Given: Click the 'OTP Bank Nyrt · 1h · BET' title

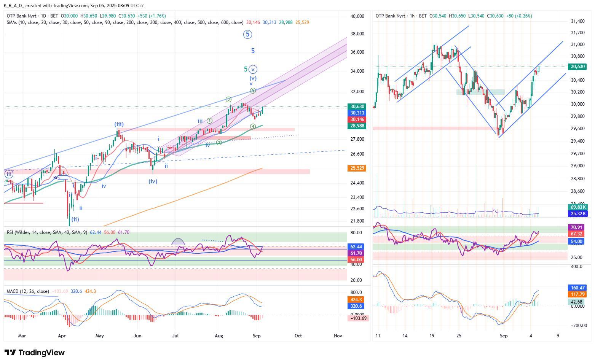Looking at the screenshot, I should tap(401, 16).
